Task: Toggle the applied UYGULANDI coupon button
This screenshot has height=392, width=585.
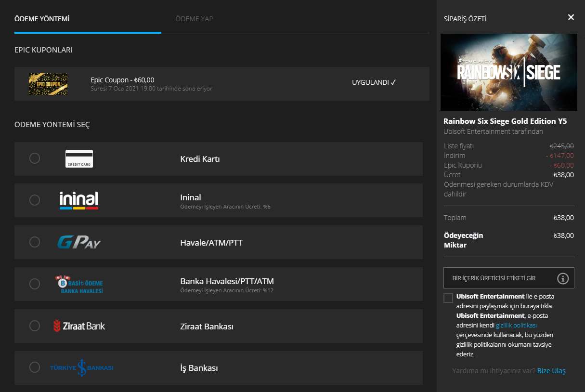Action: point(374,82)
